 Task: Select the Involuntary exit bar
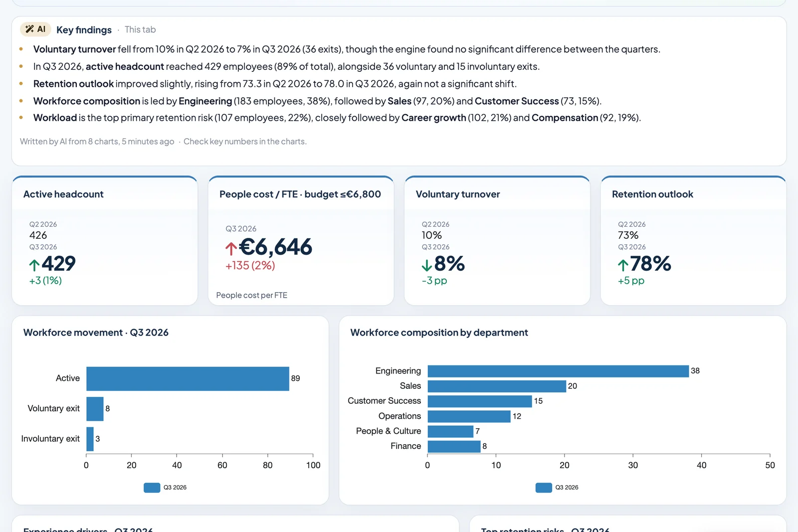tap(90, 439)
